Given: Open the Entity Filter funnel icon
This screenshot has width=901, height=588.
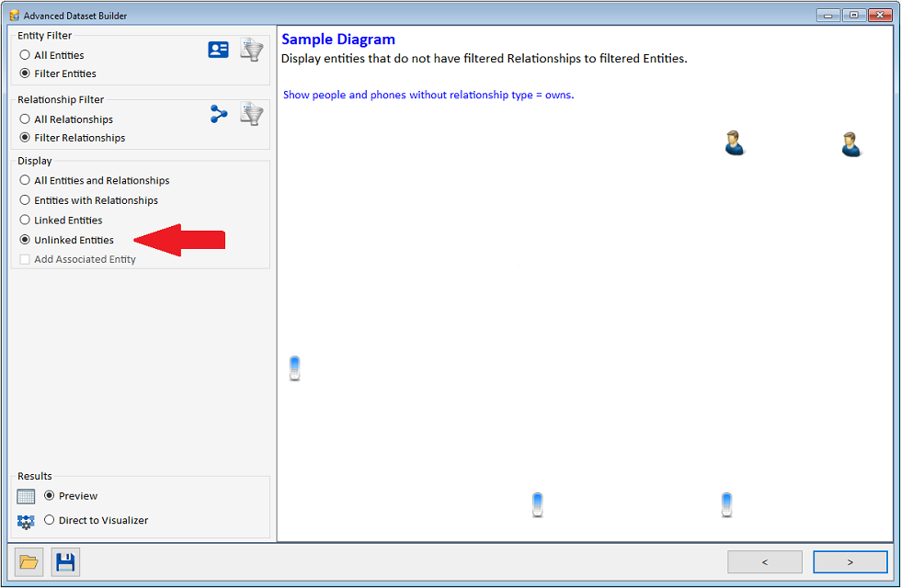Looking at the screenshot, I should pyautogui.click(x=251, y=50).
